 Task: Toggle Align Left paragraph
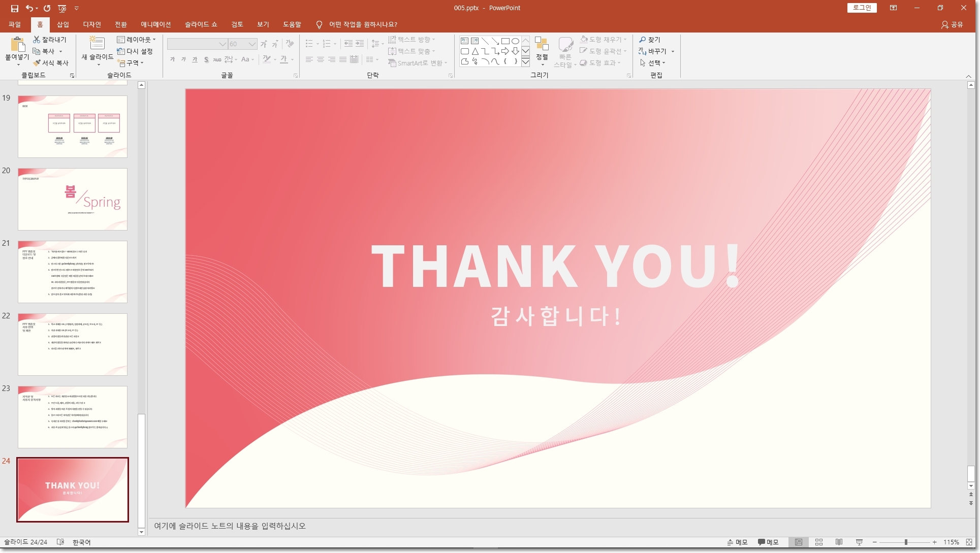(x=309, y=59)
